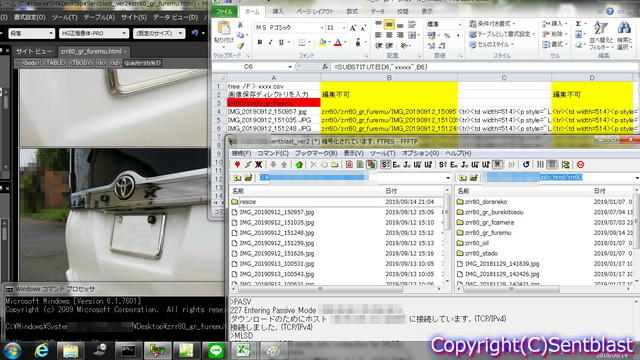The image size is (640, 360).
Task: Click the red font color A icon
Action: pyautogui.click(x=338, y=42)
